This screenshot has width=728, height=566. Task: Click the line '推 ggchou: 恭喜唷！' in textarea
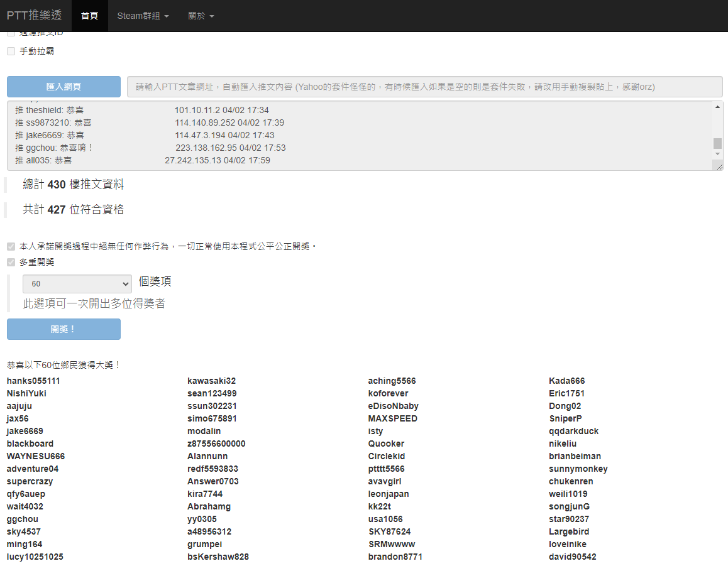click(x=55, y=148)
